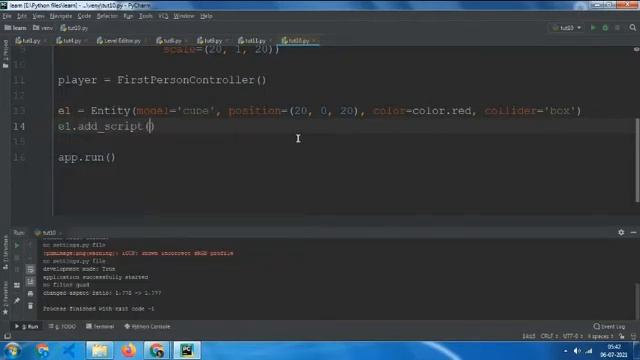Open the tut10 run configuration dropdown
640x360 pixels.
567,28
